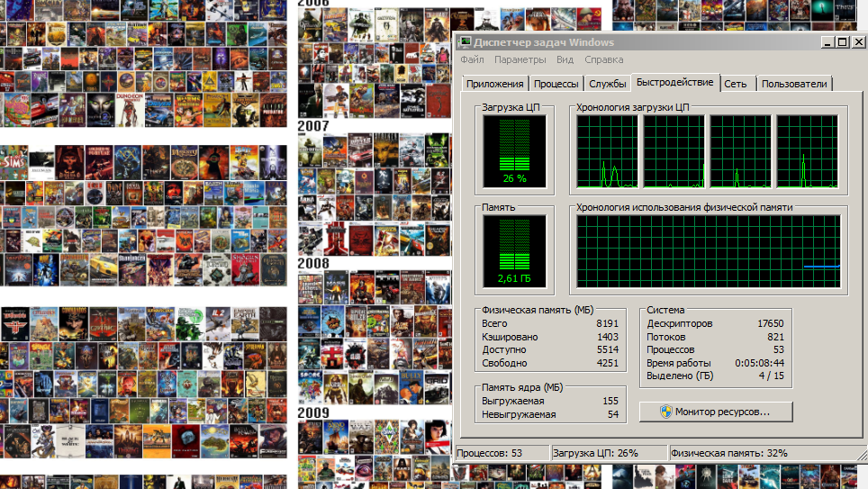Click the shield icon on Монитор ресурсов button
Viewport: 868px width, 489px height.
click(665, 412)
